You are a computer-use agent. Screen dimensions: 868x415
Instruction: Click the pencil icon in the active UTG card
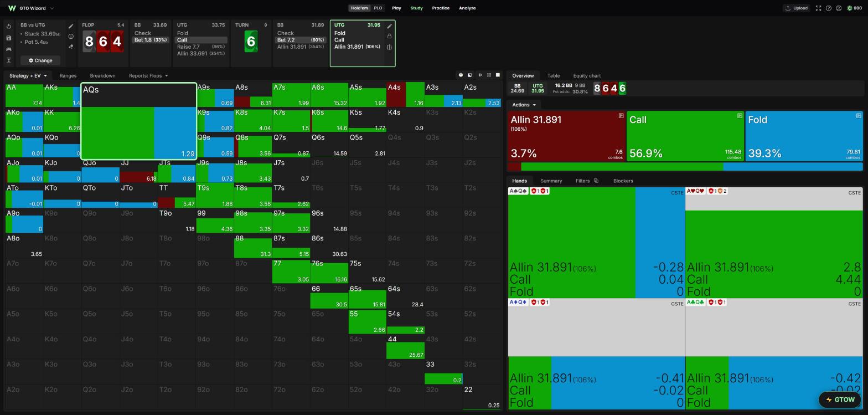[x=389, y=26]
